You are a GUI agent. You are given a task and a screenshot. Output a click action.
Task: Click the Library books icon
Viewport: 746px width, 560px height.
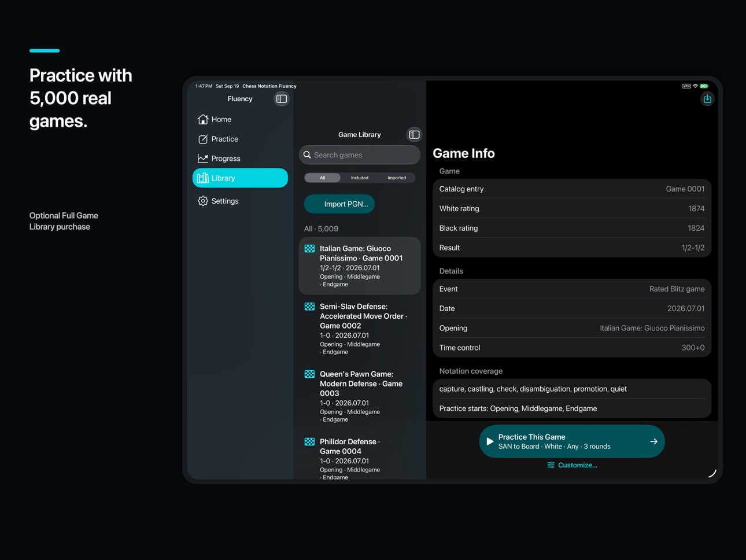pyautogui.click(x=203, y=178)
